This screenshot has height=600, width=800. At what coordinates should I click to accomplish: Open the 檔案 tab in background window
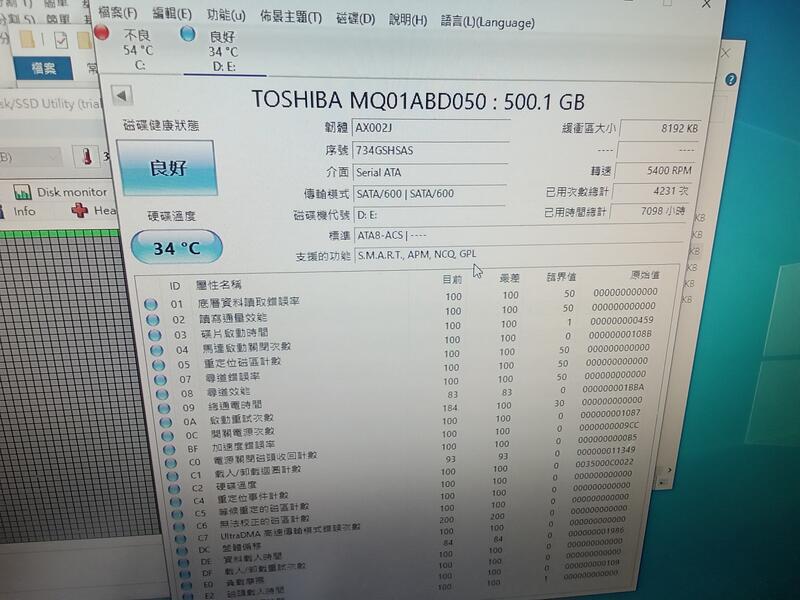tap(44, 68)
